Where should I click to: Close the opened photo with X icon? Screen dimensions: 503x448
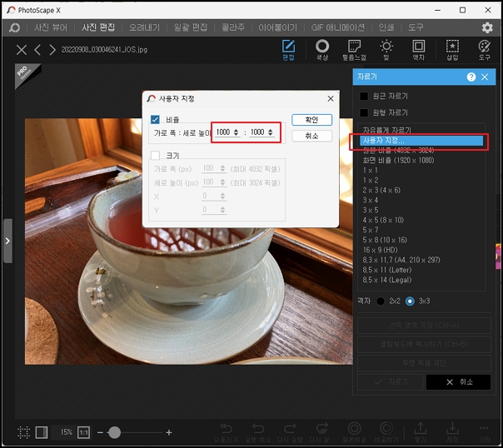coord(22,50)
